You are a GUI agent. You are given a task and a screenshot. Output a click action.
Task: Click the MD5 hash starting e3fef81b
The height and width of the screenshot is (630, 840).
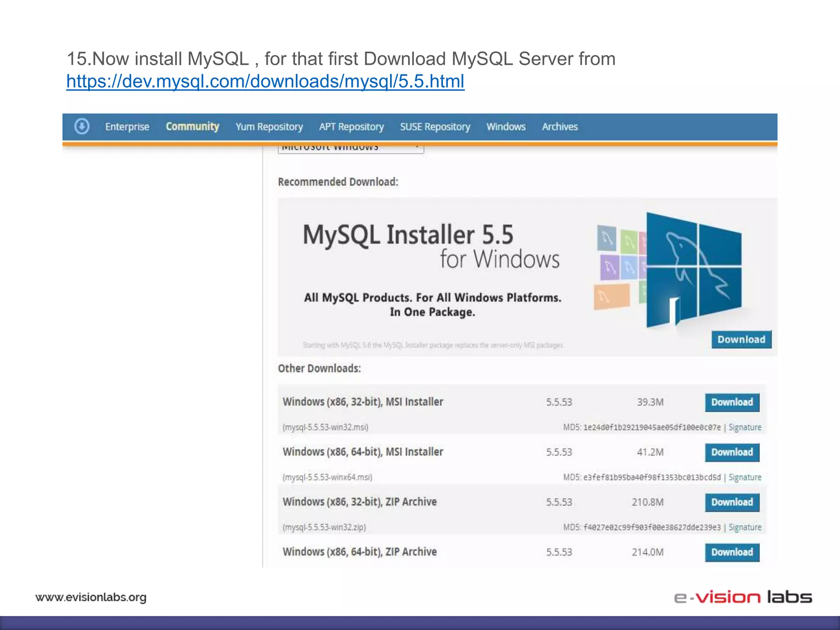(652, 477)
